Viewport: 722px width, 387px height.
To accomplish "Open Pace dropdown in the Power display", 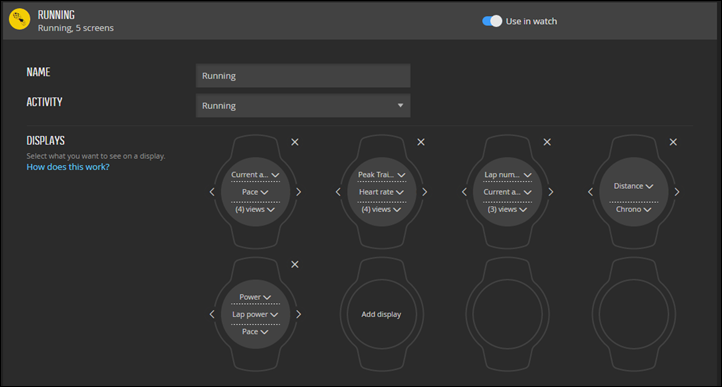I will pos(255,332).
